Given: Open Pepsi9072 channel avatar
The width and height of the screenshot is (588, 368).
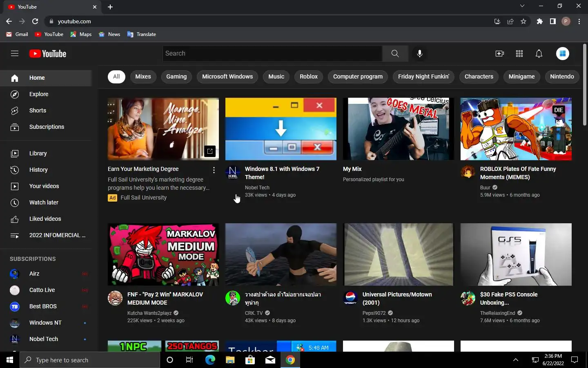Looking at the screenshot, I should pyautogui.click(x=350, y=298).
